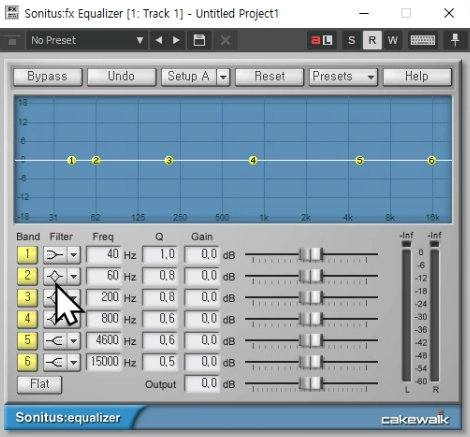
Task: Click the Flat button
Action: click(x=39, y=384)
